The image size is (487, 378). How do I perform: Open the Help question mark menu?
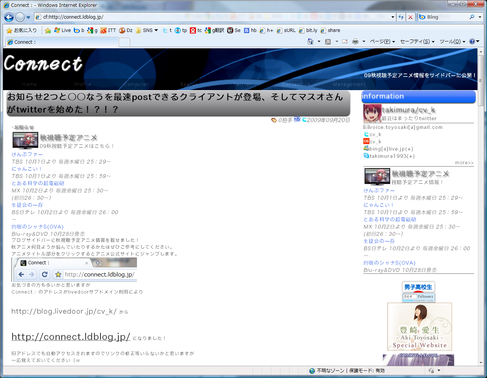[474, 42]
